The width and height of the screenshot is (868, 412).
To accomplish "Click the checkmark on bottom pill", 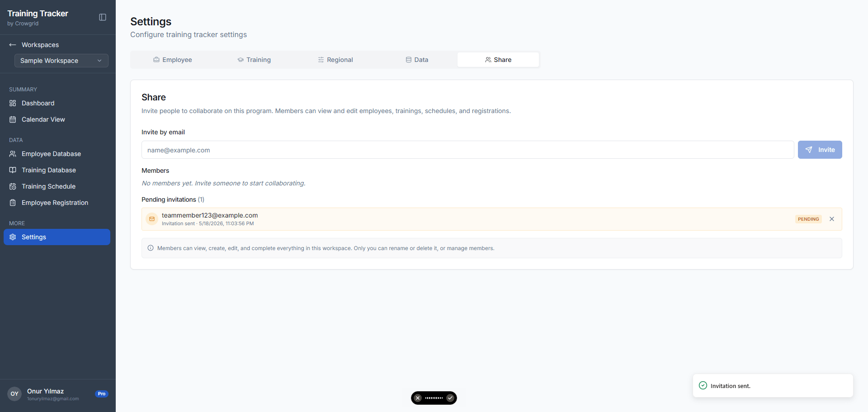I will tap(450, 398).
